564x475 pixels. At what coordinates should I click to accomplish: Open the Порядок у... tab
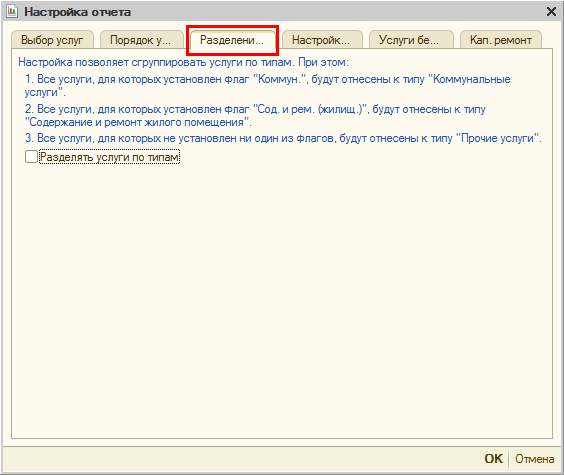[x=140, y=40]
